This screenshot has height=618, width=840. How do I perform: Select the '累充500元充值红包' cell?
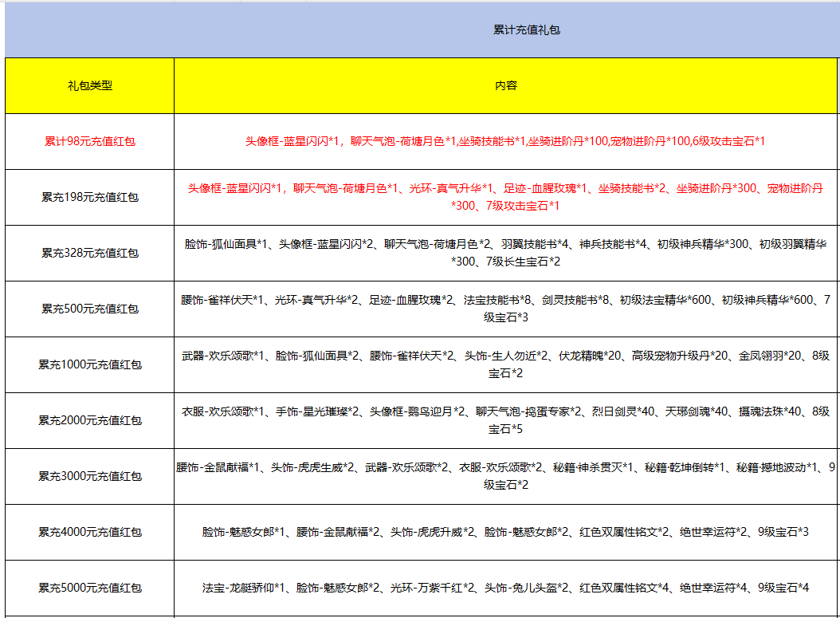point(90,309)
